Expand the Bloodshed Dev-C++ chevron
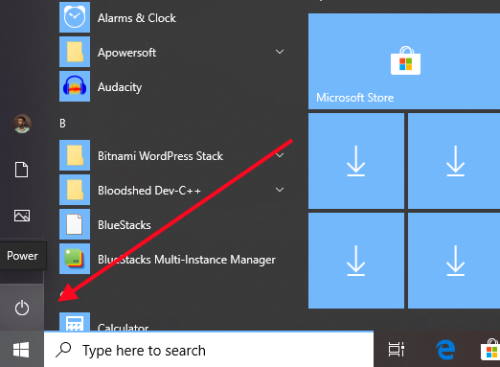This screenshot has width=500, height=367. 280,190
